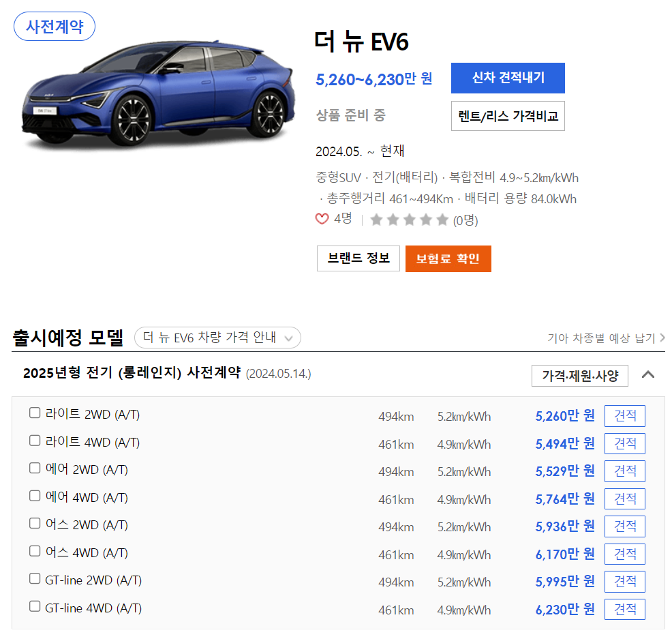Click 렌트/리스 가격비교 button
The width and height of the screenshot is (672, 639).
508,116
